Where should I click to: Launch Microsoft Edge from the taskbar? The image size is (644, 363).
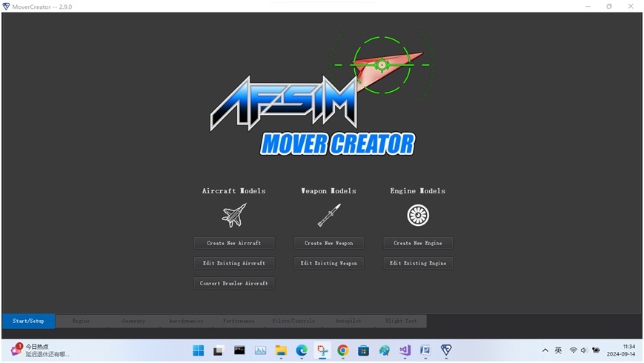pyautogui.click(x=302, y=350)
